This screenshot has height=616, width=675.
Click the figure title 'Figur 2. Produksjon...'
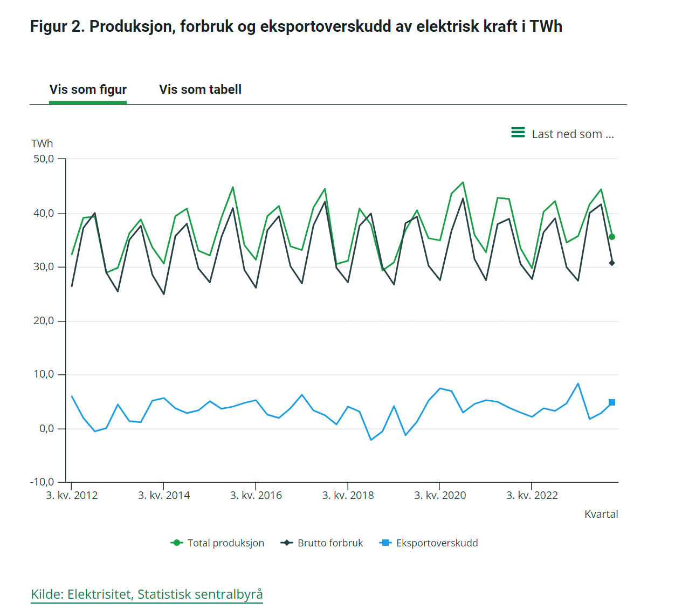pyautogui.click(x=296, y=26)
